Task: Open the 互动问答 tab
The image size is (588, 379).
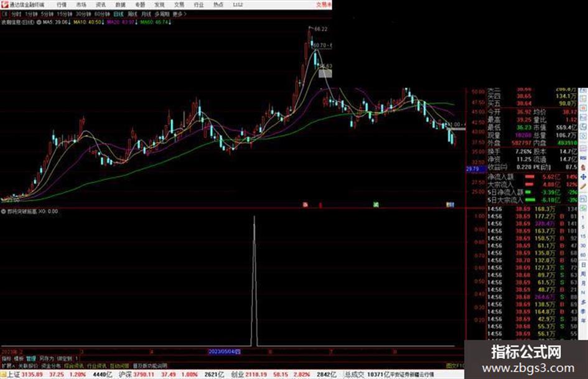Action: (x=119, y=365)
